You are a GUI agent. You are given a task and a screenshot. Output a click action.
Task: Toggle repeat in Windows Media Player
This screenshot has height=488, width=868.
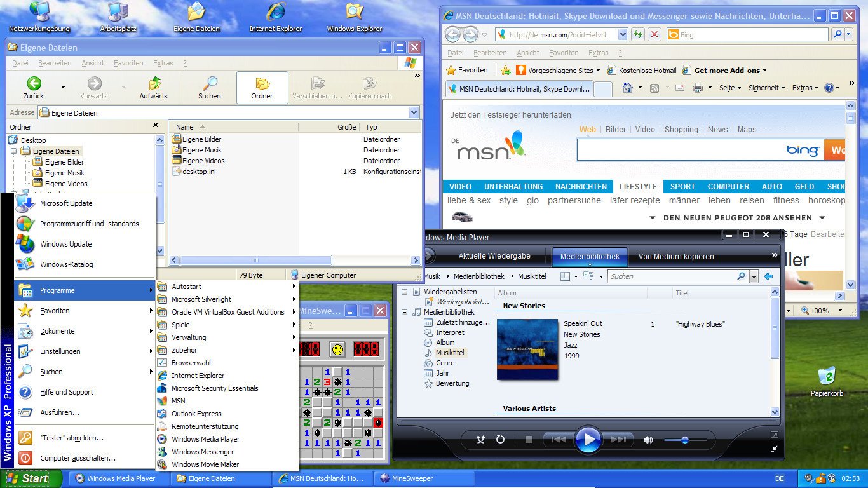pos(500,439)
